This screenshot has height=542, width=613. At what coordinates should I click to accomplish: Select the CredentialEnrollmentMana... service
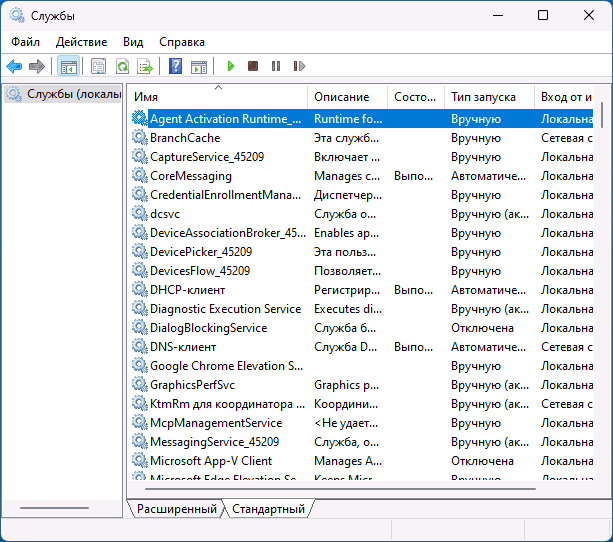click(226, 195)
